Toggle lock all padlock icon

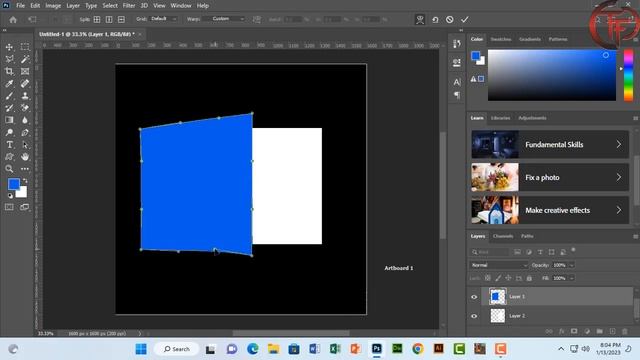pos(529,278)
